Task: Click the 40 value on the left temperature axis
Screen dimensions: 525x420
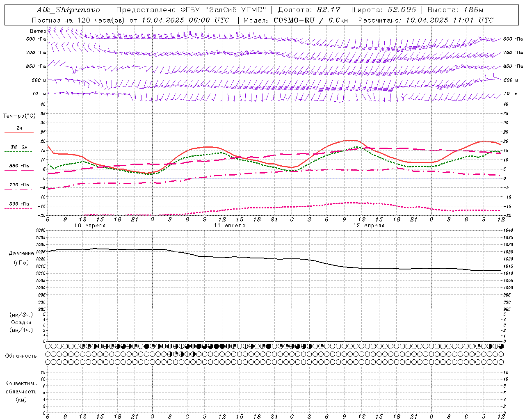Action: (x=43, y=104)
